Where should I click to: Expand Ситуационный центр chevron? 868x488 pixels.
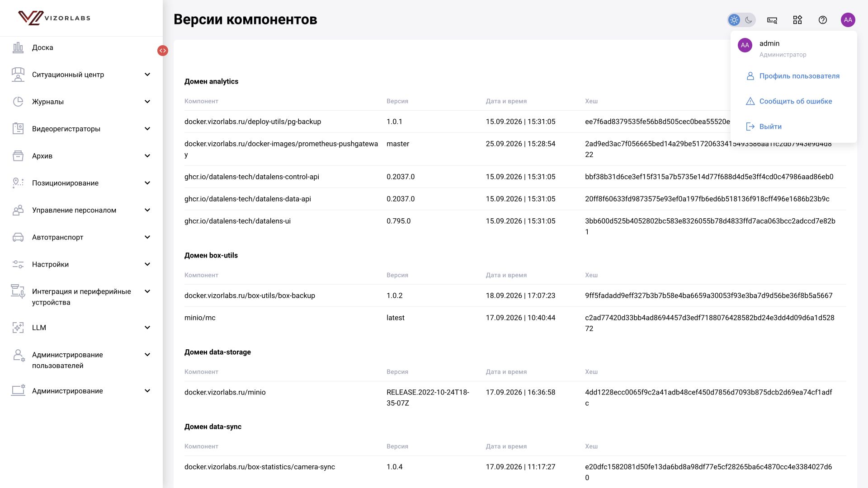click(147, 75)
